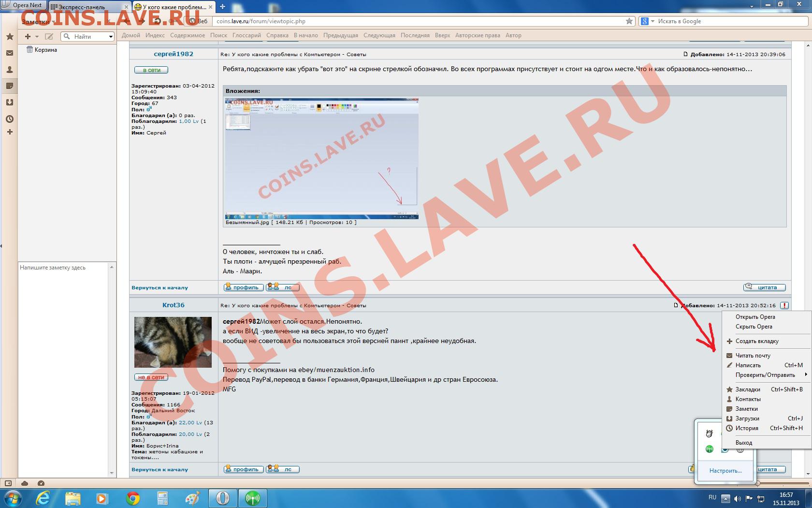Open Windows Media Player from taskbar
Image resolution: width=812 pixels, height=508 pixels.
(x=102, y=498)
